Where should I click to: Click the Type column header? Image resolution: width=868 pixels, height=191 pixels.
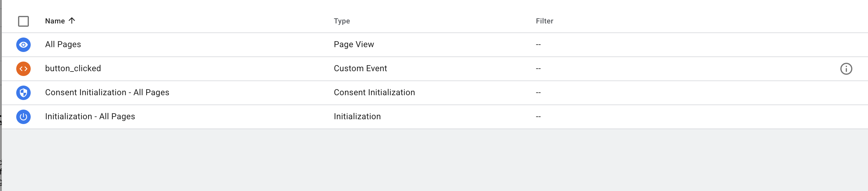pos(342,21)
